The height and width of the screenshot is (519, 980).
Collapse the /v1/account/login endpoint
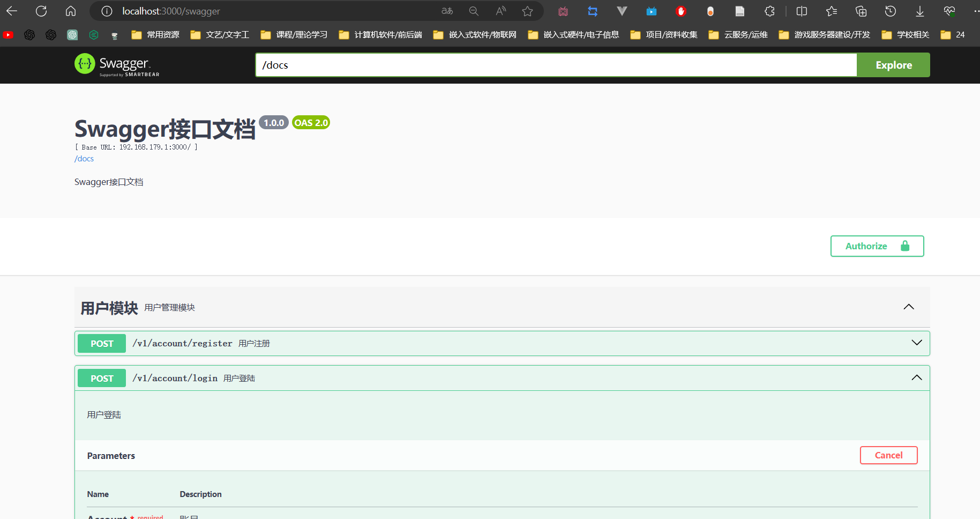[916, 378]
